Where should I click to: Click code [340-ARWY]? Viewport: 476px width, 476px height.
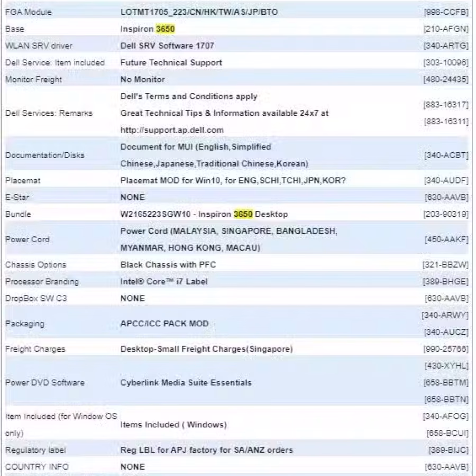pyautogui.click(x=445, y=315)
